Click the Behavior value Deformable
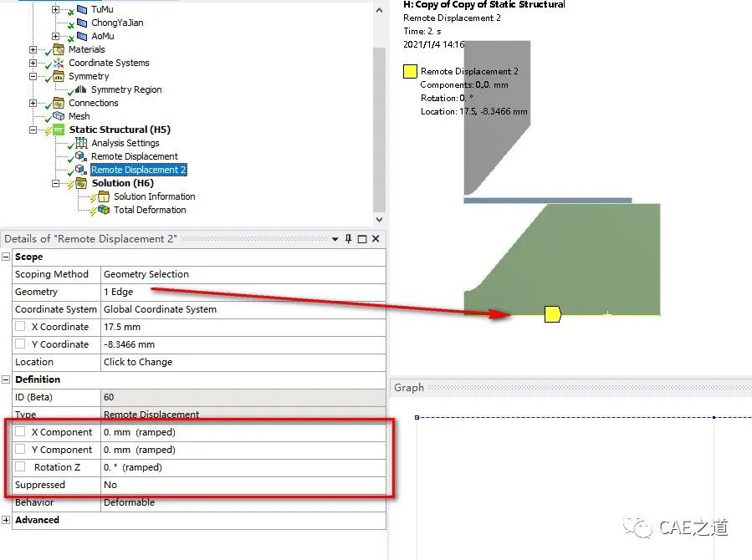The image size is (752, 560). (243, 502)
